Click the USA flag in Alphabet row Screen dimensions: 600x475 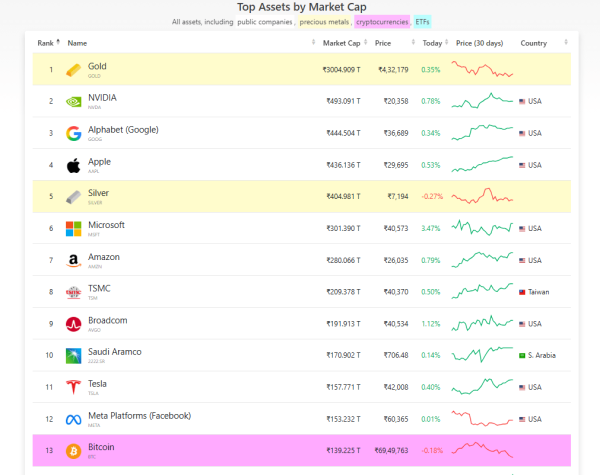[x=522, y=133]
